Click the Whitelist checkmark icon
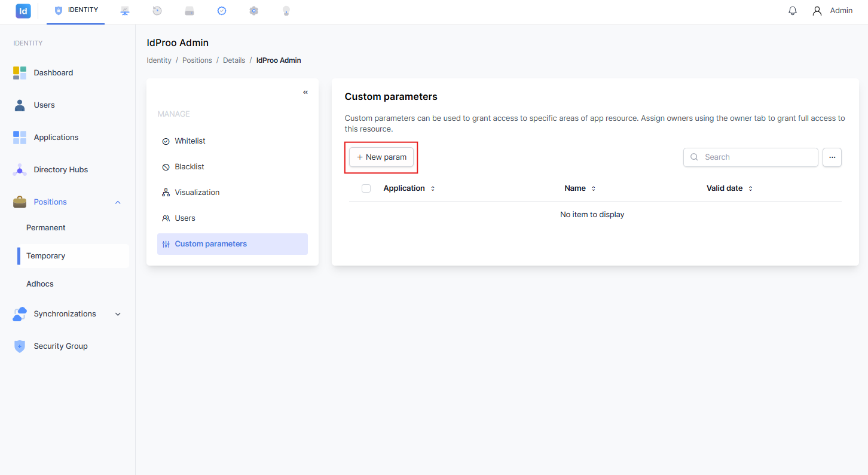 point(166,141)
